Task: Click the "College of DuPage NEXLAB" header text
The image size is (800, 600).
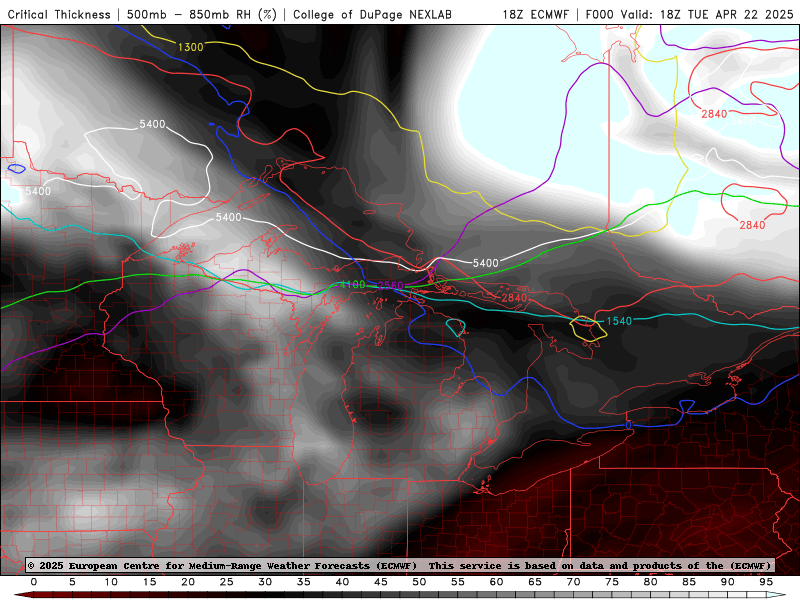Action: pos(372,15)
